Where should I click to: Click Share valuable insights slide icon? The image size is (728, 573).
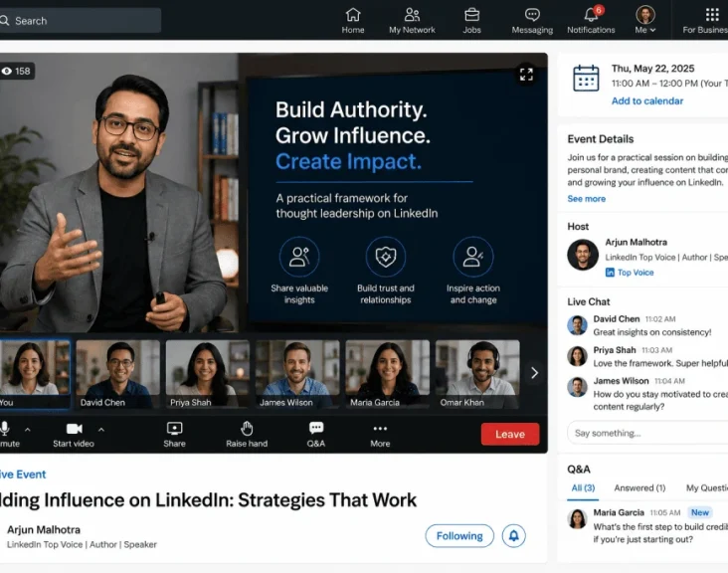[x=299, y=257]
